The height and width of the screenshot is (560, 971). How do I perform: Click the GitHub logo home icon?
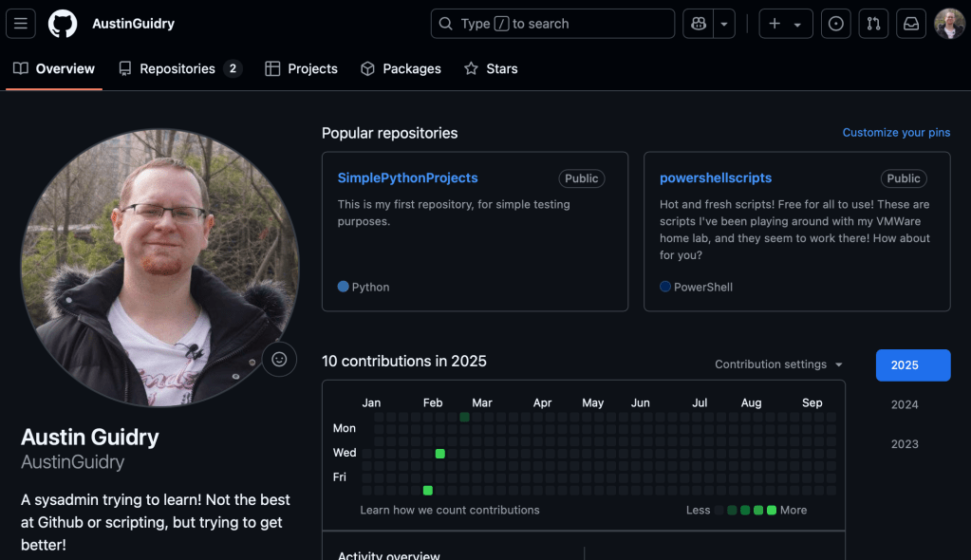(x=63, y=24)
